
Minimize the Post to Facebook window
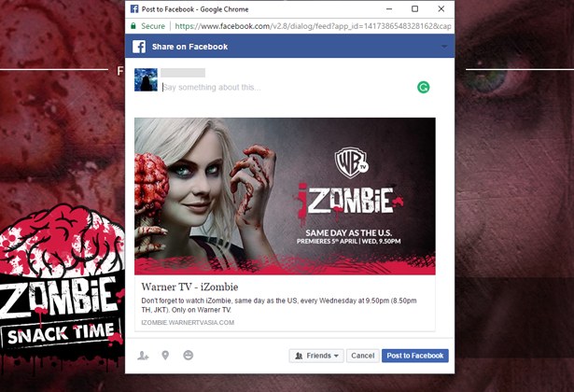coord(389,8)
